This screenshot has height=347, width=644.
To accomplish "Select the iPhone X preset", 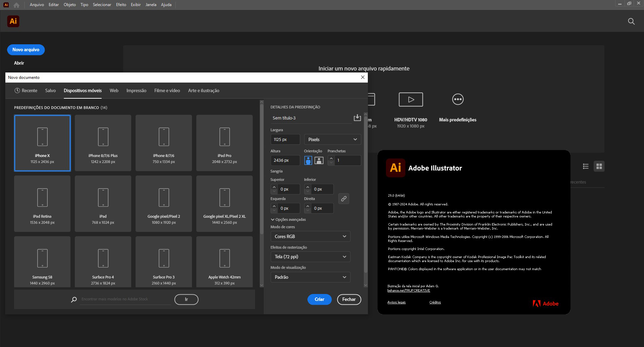I will 42,143.
